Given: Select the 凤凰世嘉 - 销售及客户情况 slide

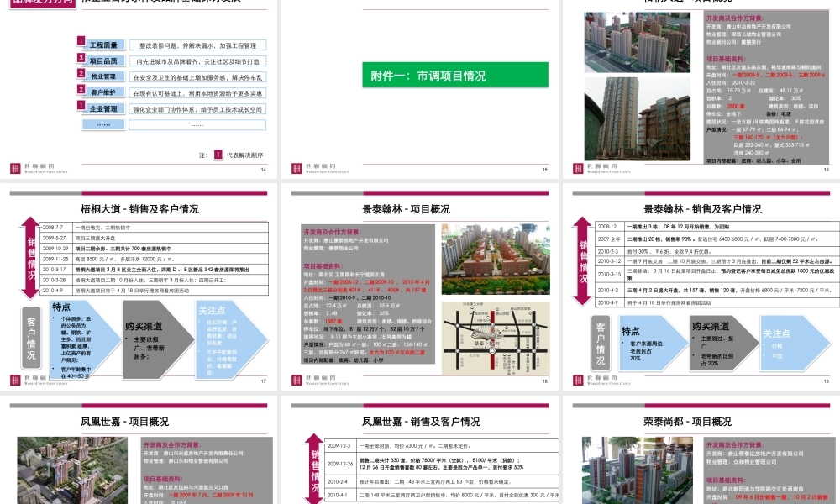Looking at the screenshot, I should point(420,450).
